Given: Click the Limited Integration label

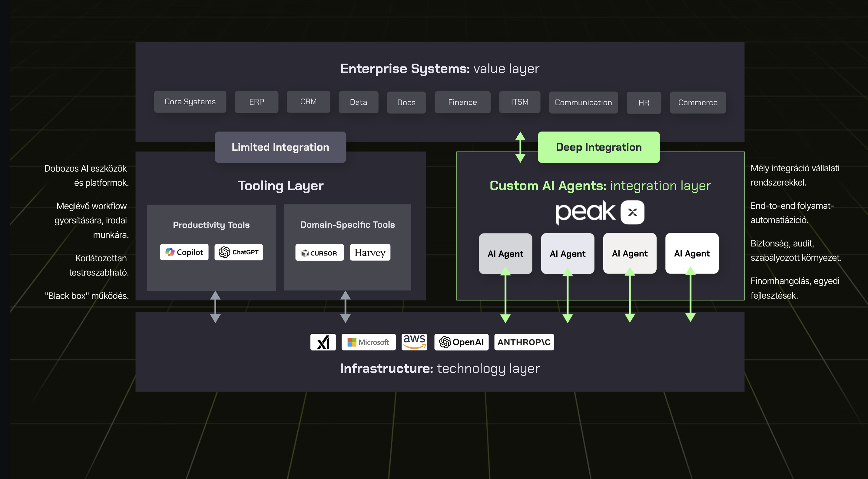Looking at the screenshot, I should (280, 147).
